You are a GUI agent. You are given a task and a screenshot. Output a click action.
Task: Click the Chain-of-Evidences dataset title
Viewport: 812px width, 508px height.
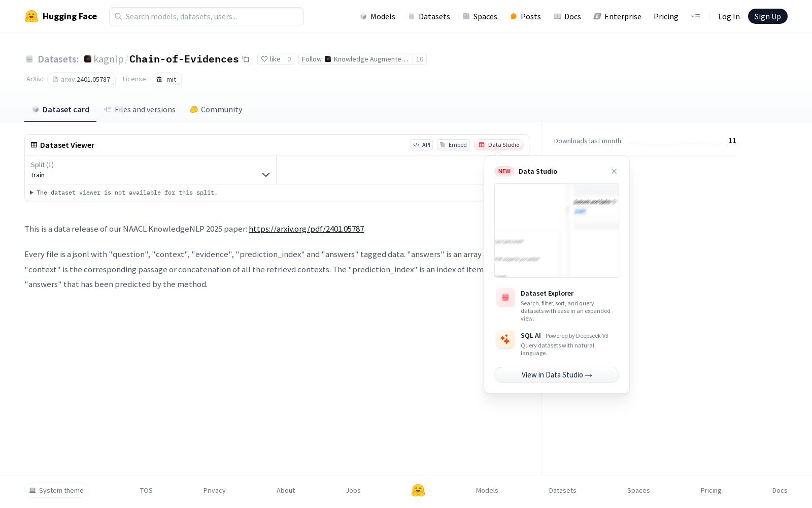click(184, 59)
